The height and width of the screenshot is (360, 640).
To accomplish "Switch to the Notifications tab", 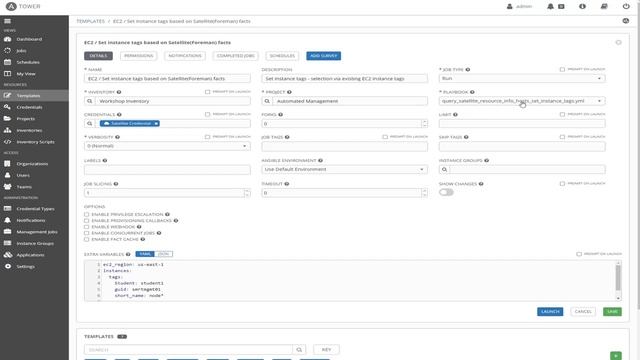I will [185, 56].
